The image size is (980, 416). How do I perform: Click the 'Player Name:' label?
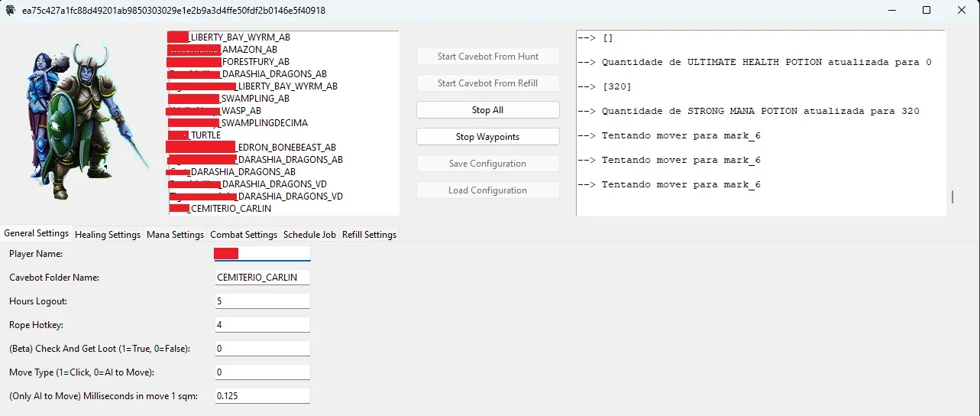(36, 253)
